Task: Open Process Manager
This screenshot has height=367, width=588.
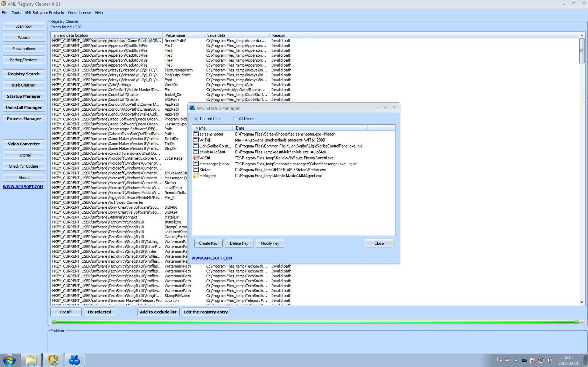Action: tap(24, 119)
